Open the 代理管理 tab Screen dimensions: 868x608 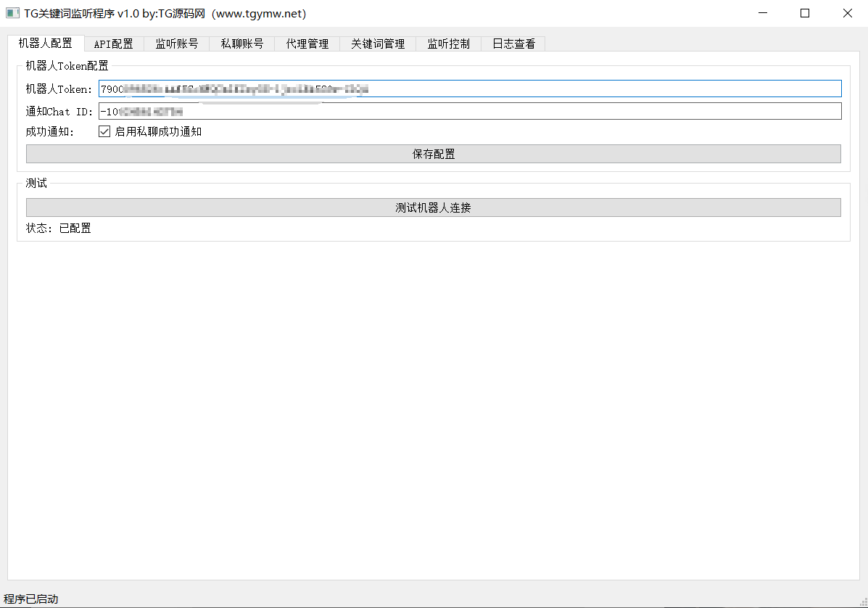click(x=307, y=44)
